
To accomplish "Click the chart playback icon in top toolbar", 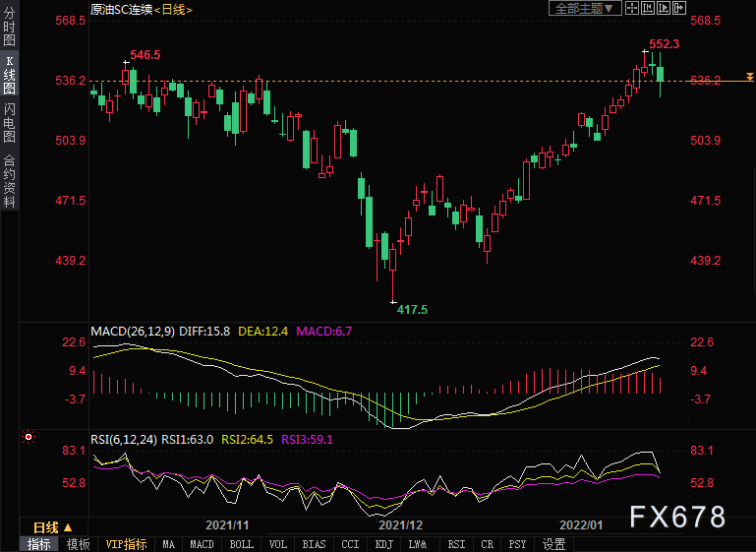I will [664, 9].
